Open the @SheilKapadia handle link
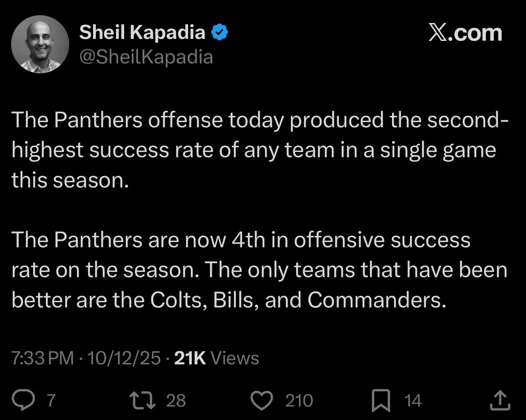The image size is (526, 420). pos(146,57)
